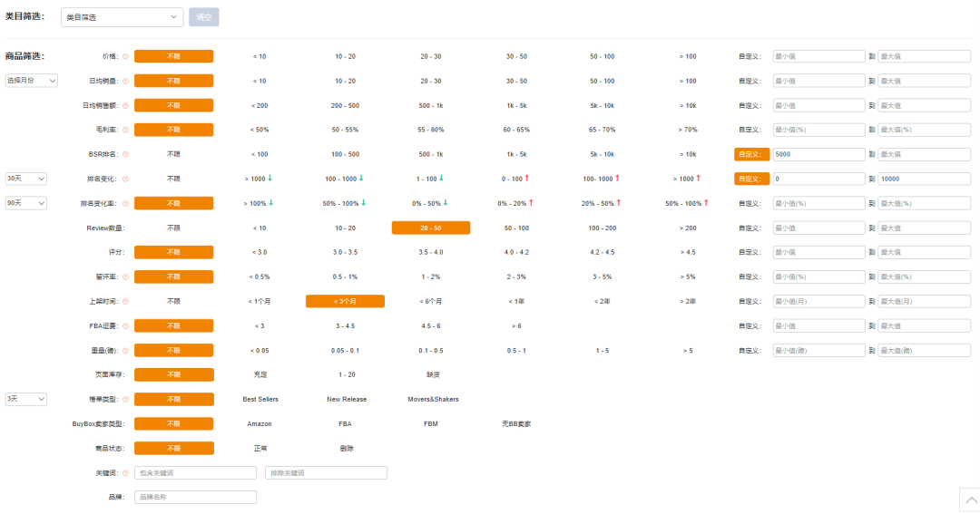The height and width of the screenshot is (514, 980).
Task: Click BSR排名 custom minimum field showing 5000
Action: pos(818,154)
